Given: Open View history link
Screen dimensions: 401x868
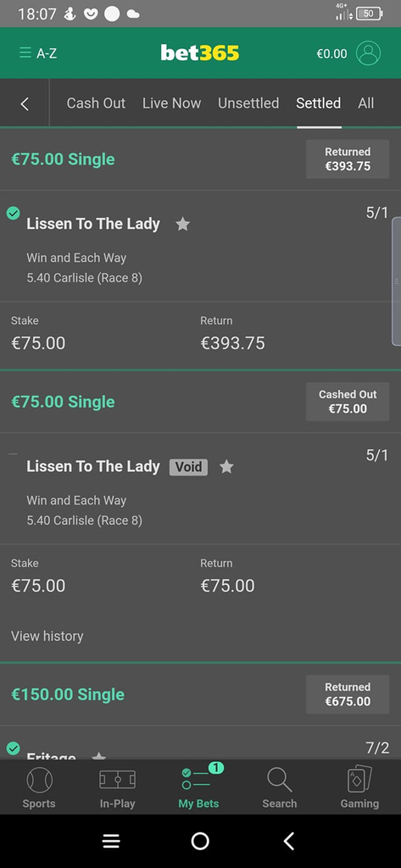Looking at the screenshot, I should pyautogui.click(x=47, y=636).
